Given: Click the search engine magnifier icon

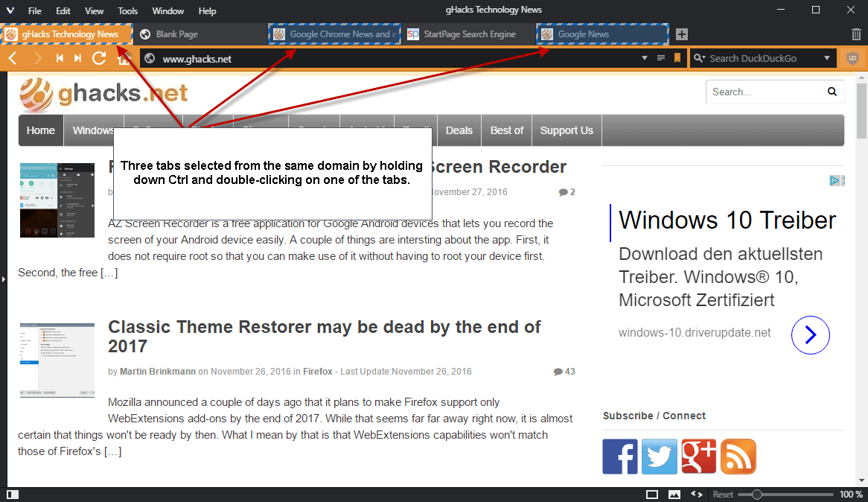Looking at the screenshot, I should [x=699, y=58].
